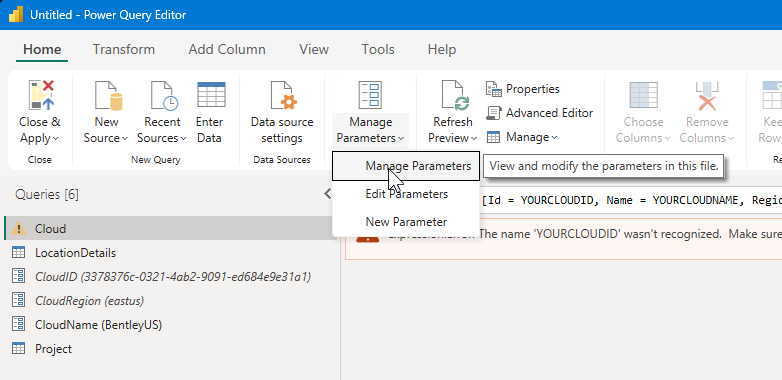Click the Close & Apply icon

coord(42,95)
